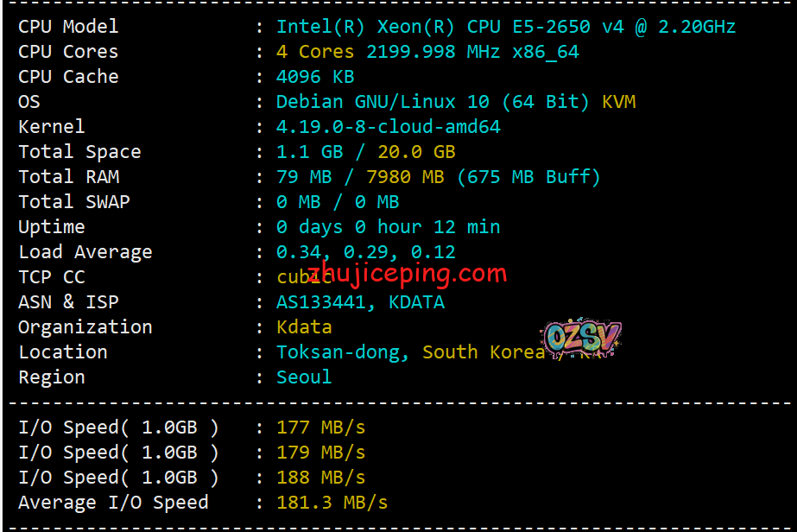The height and width of the screenshot is (532, 797).
Task: Click the AS133441, KDATA text
Action: (x=360, y=302)
